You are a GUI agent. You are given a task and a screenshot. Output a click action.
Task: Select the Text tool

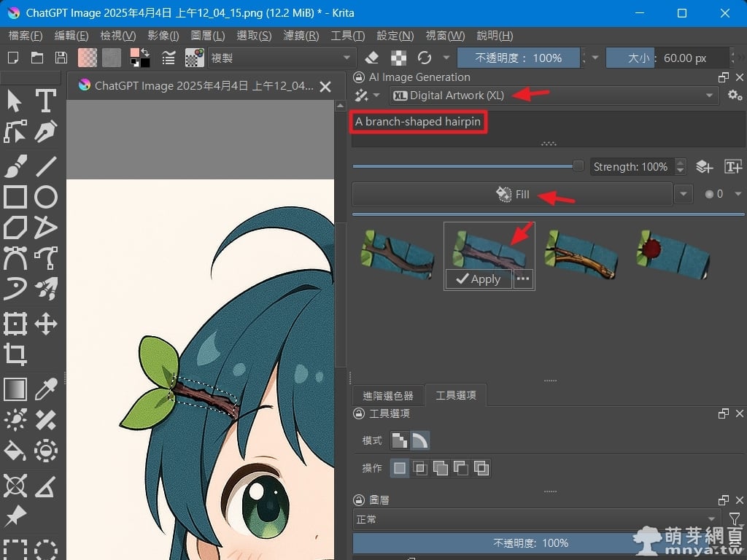coord(46,101)
